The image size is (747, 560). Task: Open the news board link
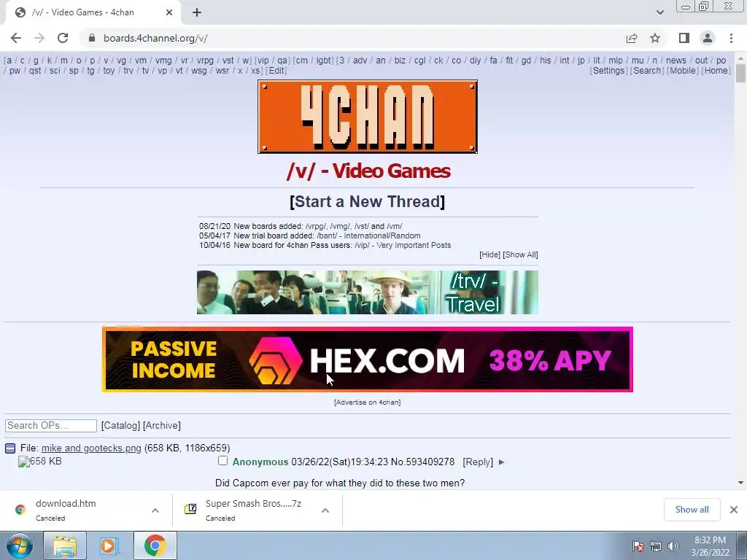click(676, 61)
